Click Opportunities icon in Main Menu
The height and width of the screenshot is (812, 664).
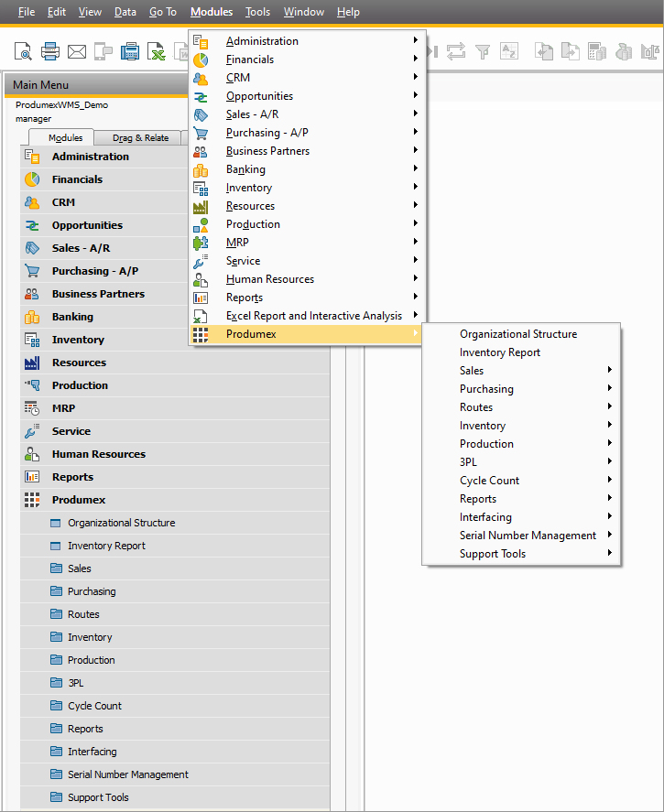click(32, 225)
